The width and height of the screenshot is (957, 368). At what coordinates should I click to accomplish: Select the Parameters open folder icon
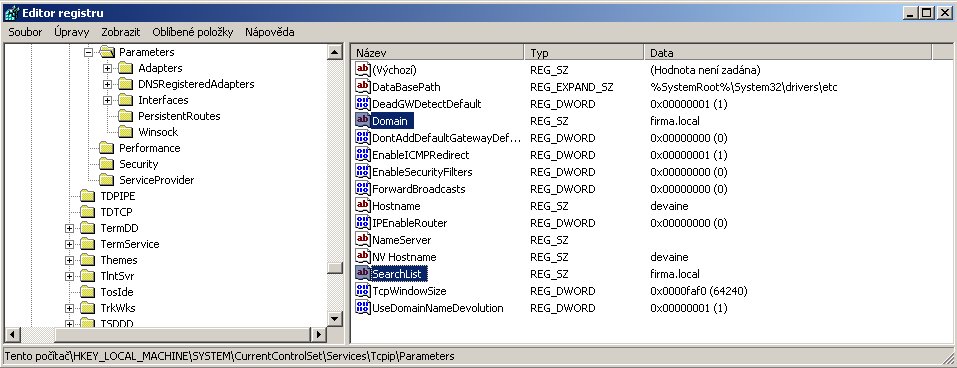point(107,52)
